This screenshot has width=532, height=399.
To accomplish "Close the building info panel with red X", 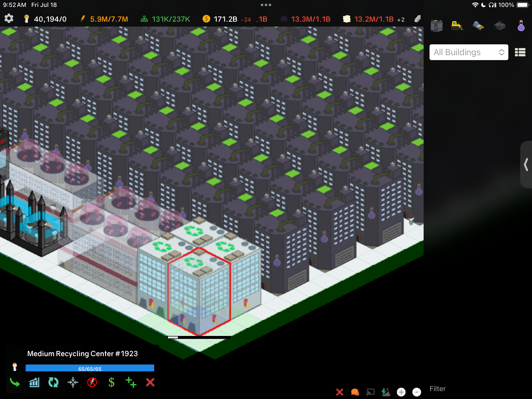I will (150, 382).
